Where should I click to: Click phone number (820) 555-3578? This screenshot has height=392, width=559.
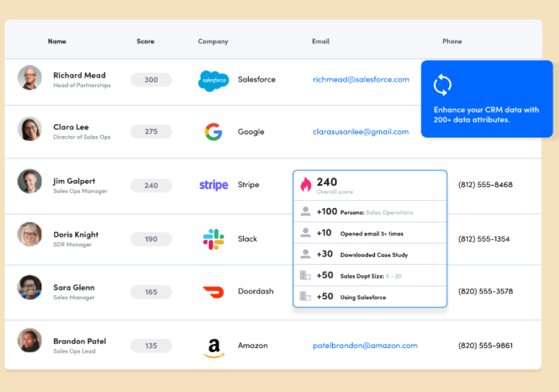485,291
